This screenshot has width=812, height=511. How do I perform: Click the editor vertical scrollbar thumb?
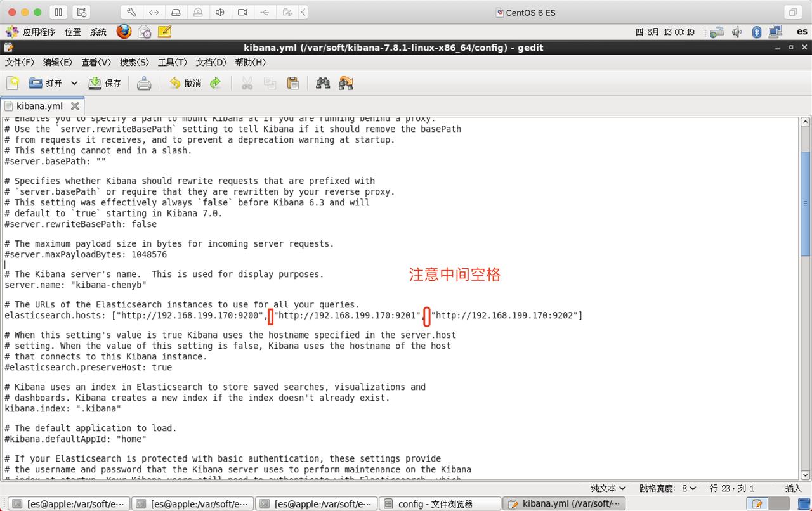point(805,203)
